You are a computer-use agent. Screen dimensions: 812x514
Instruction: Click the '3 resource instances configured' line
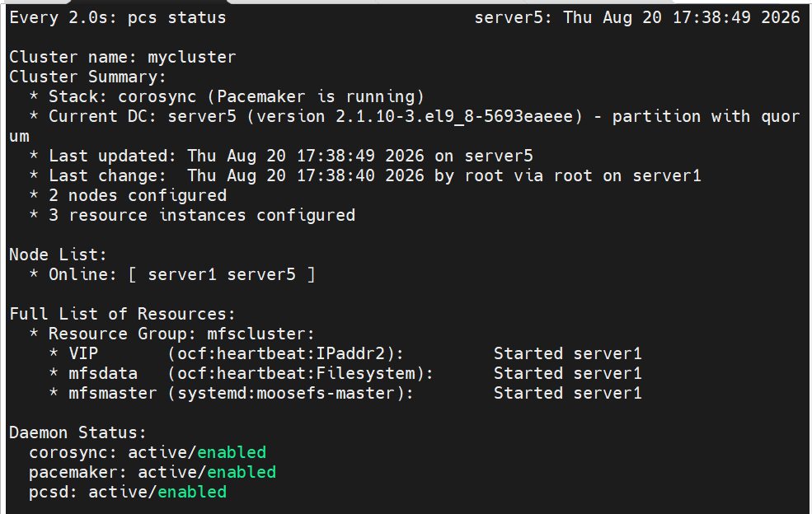tap(192, 215)
